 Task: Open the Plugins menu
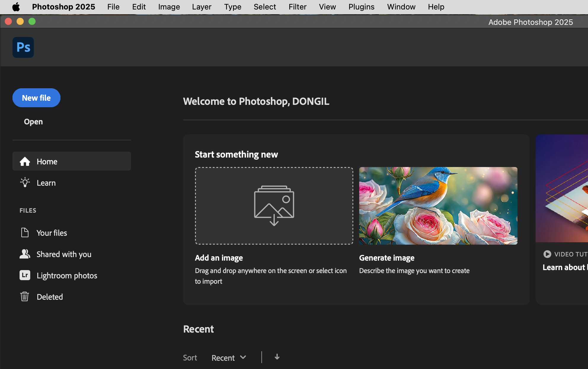point(361,7)
